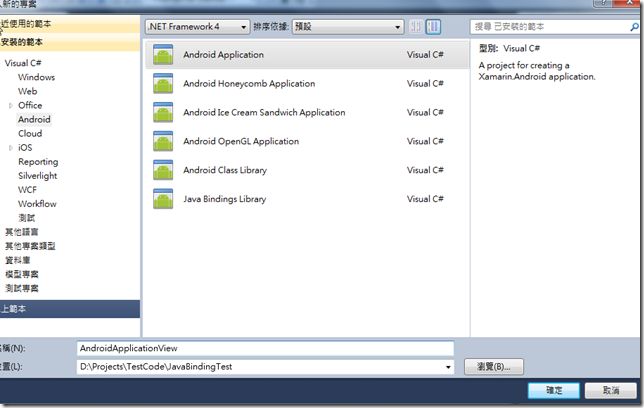Open the recently used templates section
This screenshot has height=408, width=644.
click(x=70, y=24)
